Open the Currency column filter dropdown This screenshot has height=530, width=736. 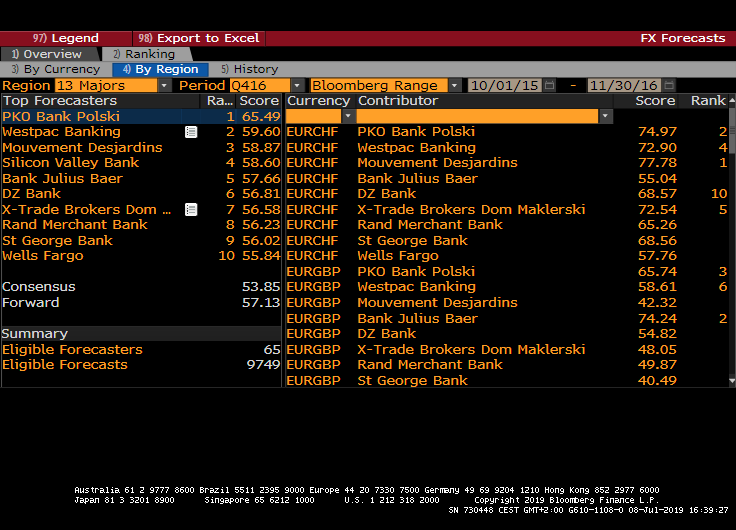point(348,117)
